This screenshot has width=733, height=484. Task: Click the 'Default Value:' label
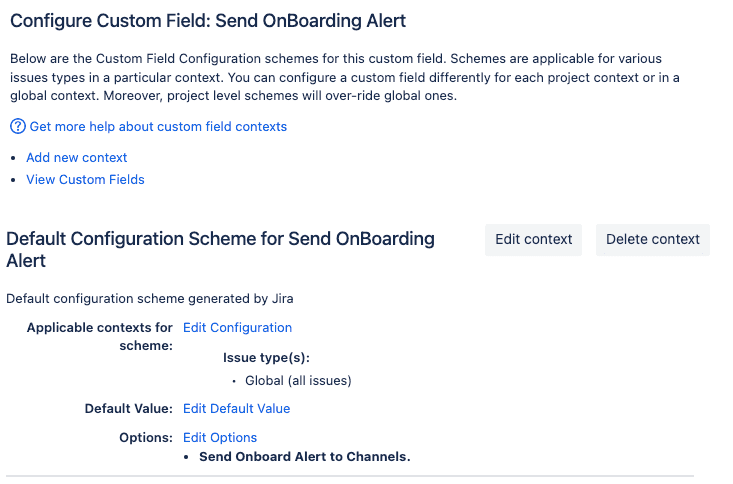click(x=129, y=408)
